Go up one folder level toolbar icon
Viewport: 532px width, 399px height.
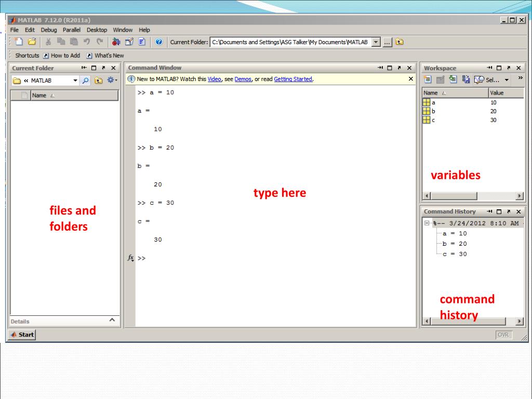400,42
